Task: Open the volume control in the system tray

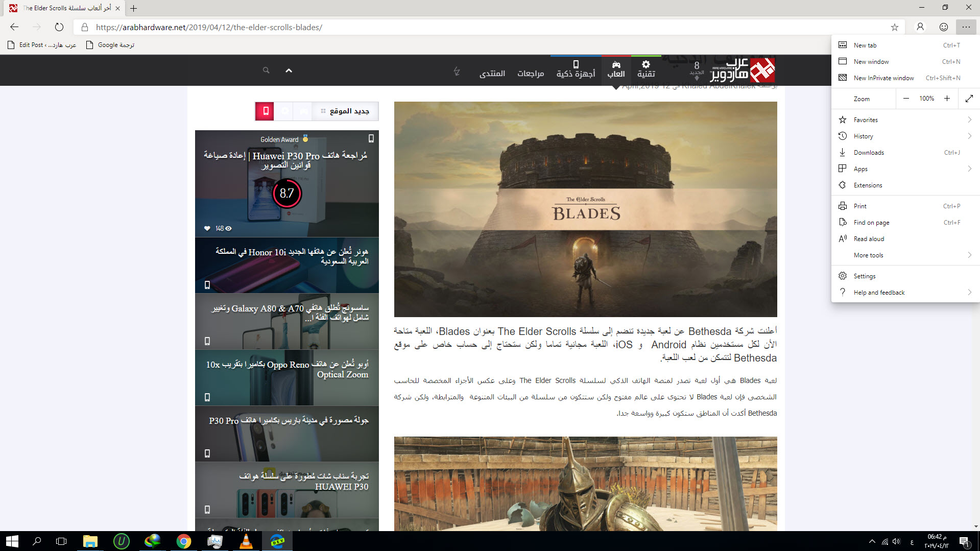Action: coord(896,541)
